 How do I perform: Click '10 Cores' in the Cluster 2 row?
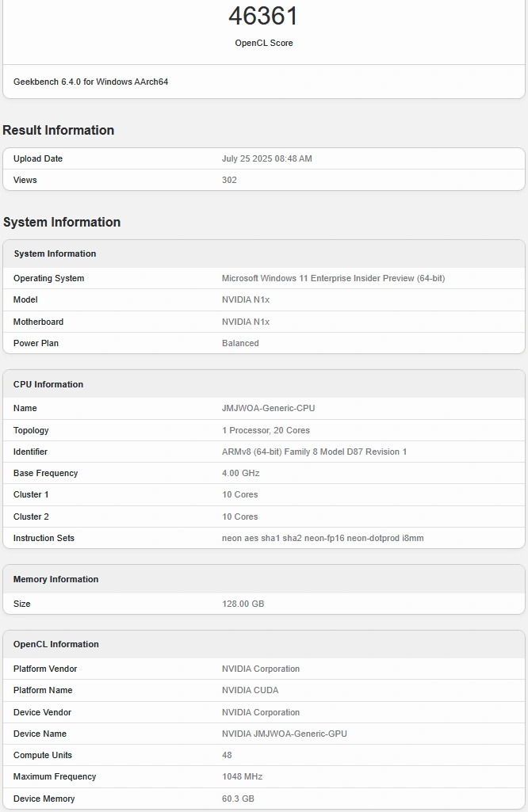pos(240,517)
